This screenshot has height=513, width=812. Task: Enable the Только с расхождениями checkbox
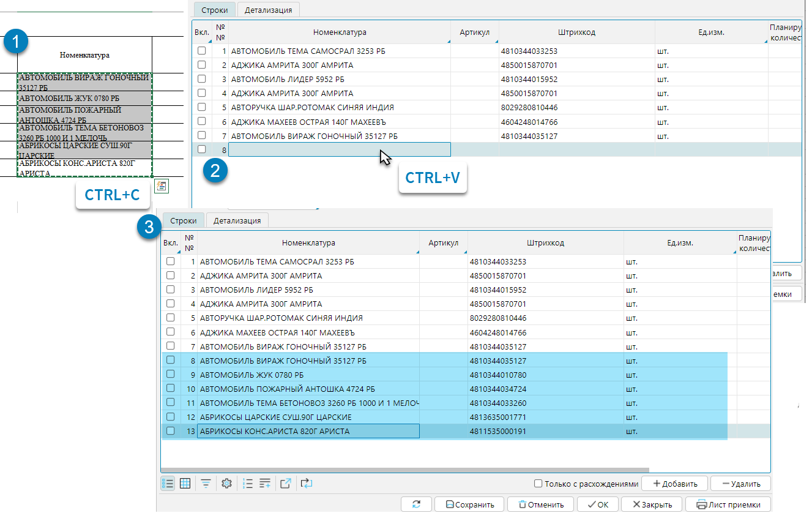(x=538, y=484)
